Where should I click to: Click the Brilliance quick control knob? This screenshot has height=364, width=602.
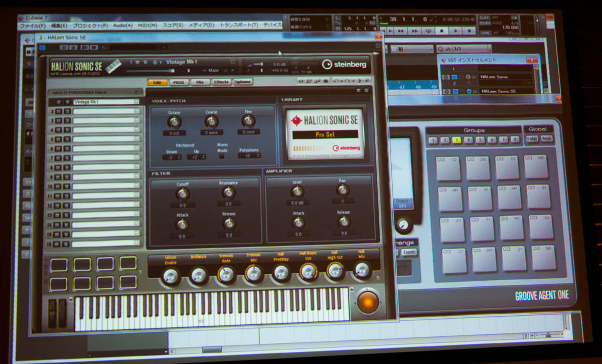[x=199, y=275]
